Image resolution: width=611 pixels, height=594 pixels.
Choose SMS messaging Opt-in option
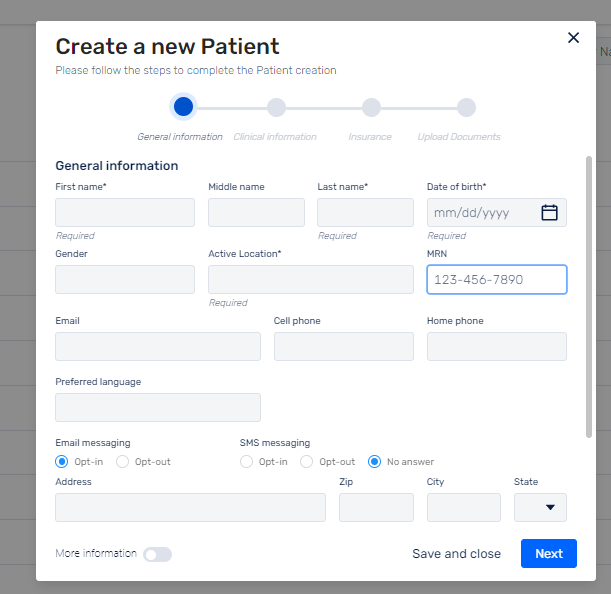pyautogui.click(x=246, y=461)
